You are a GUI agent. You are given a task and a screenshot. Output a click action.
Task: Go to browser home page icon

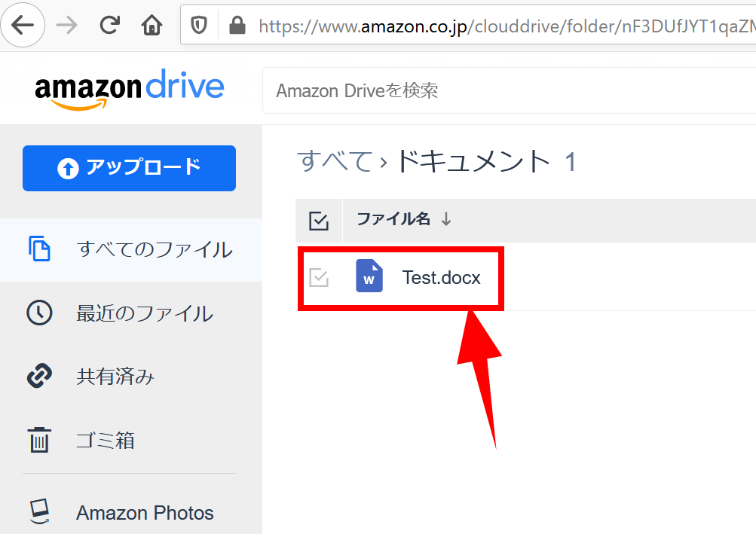pos(152,25)
